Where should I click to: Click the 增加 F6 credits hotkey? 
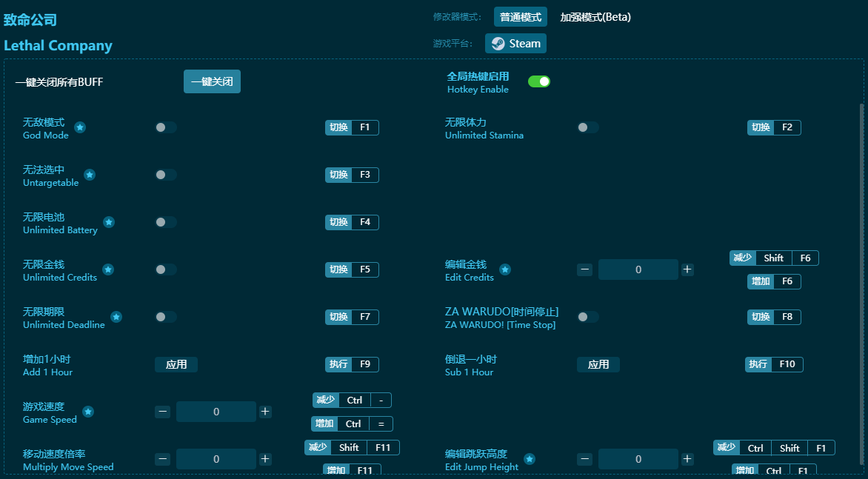[774, 281]
